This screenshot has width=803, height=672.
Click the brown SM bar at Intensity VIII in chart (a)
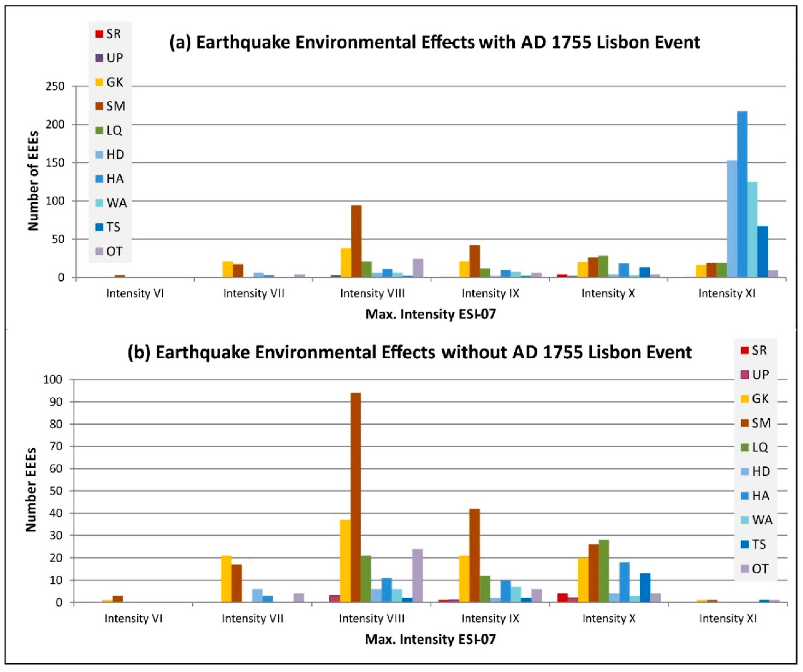tap(356, 241)
